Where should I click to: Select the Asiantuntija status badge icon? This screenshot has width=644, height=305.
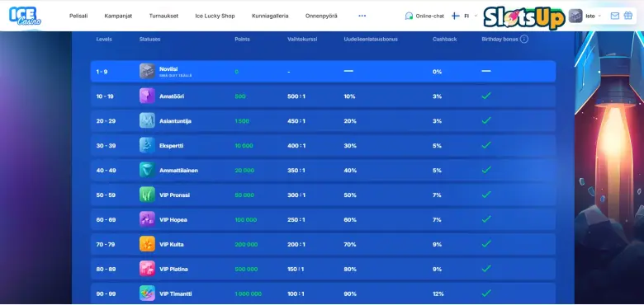pyautogui.click(x=147, y=120)
